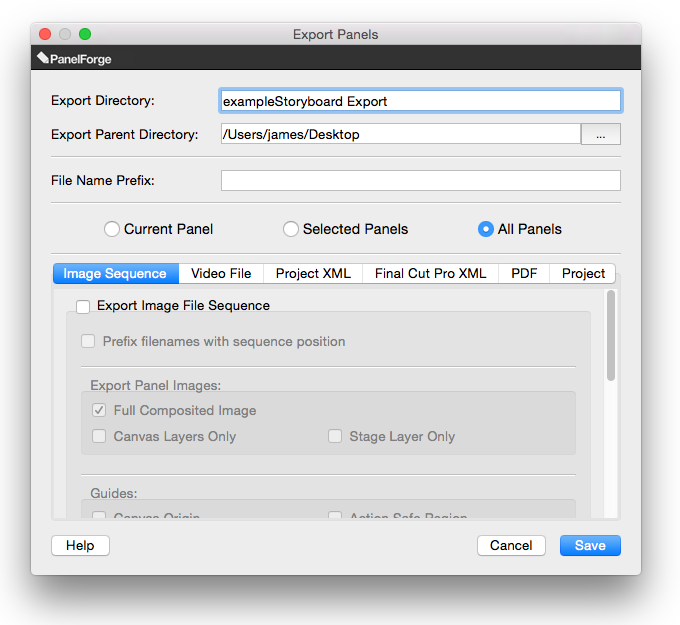Select the Project tab

[x=583, y=273]
